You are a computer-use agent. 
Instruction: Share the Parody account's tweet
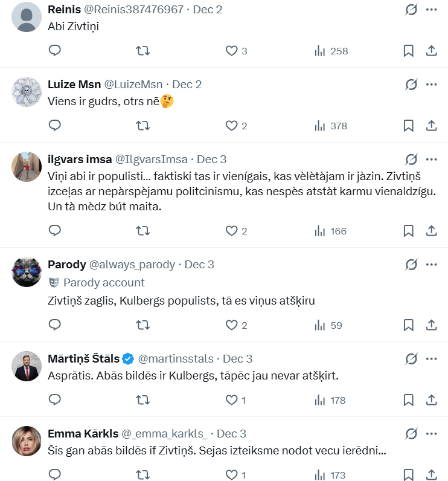point(431,325)
